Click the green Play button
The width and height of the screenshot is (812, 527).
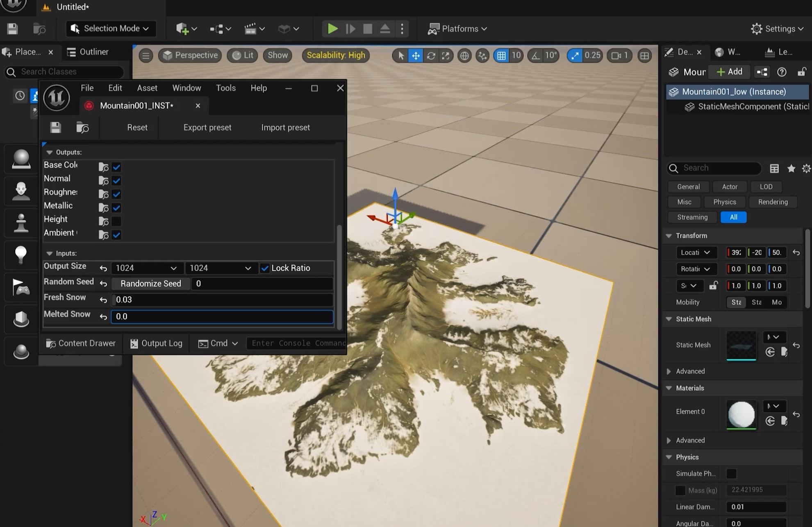tap(332, 29)
